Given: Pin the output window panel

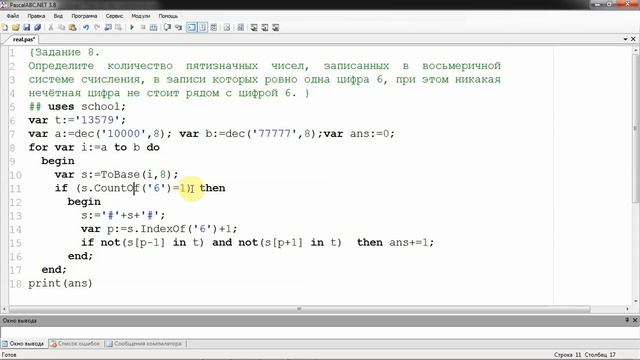Looking at the screenshot, I should (627, 320).
